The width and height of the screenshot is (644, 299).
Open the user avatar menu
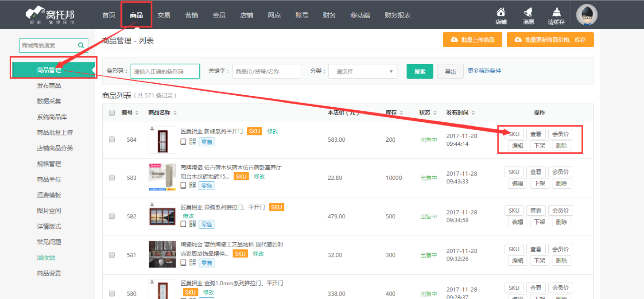[587, 15]
